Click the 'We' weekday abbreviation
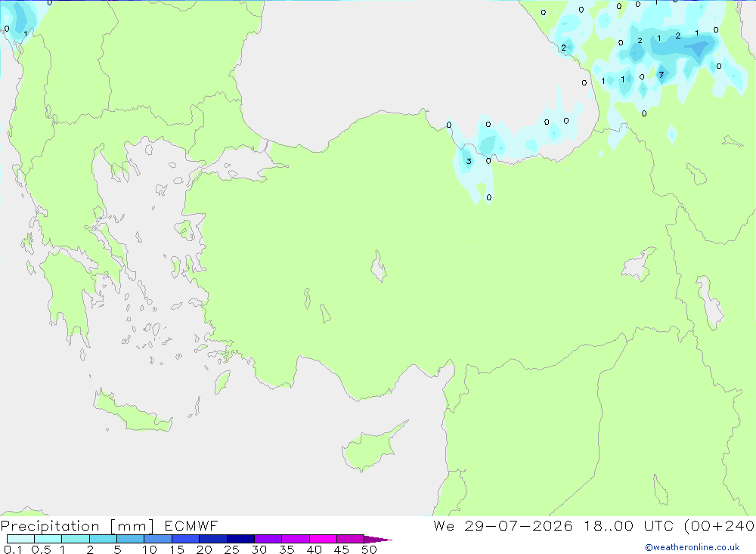Viewport: 756px width, 554px height. [444, 525]
